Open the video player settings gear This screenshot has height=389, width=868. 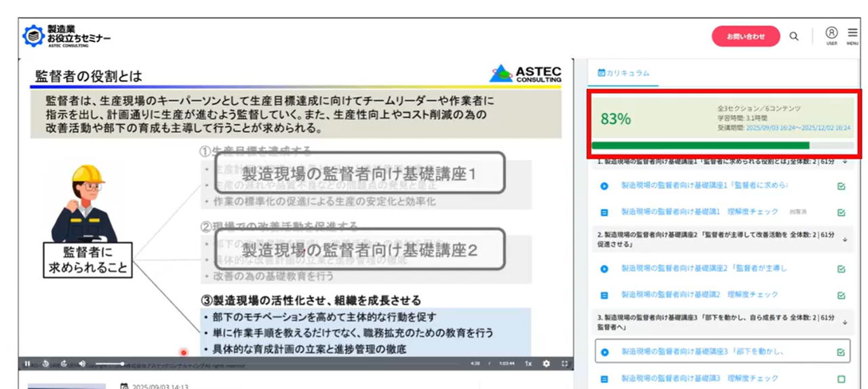(547, 364)
